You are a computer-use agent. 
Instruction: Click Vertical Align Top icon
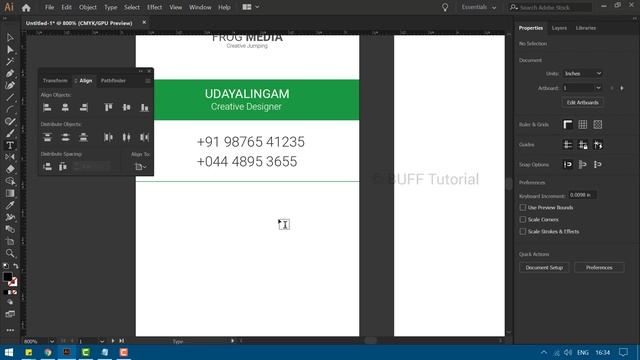[108, 107]
